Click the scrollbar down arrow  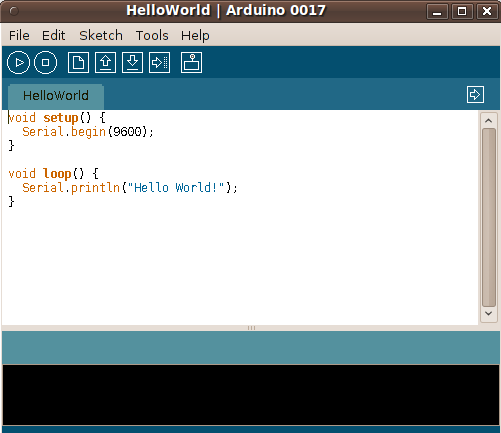tap(489, 313)
